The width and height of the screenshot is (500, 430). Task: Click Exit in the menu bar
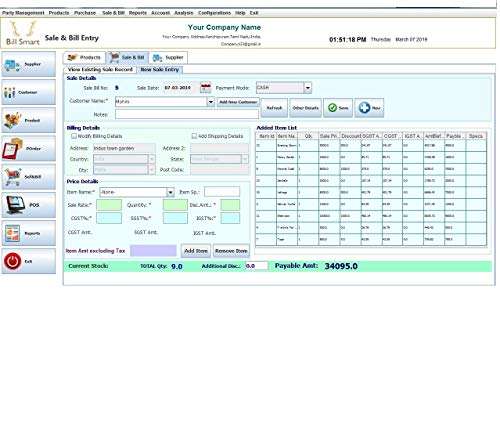point(254,13)
